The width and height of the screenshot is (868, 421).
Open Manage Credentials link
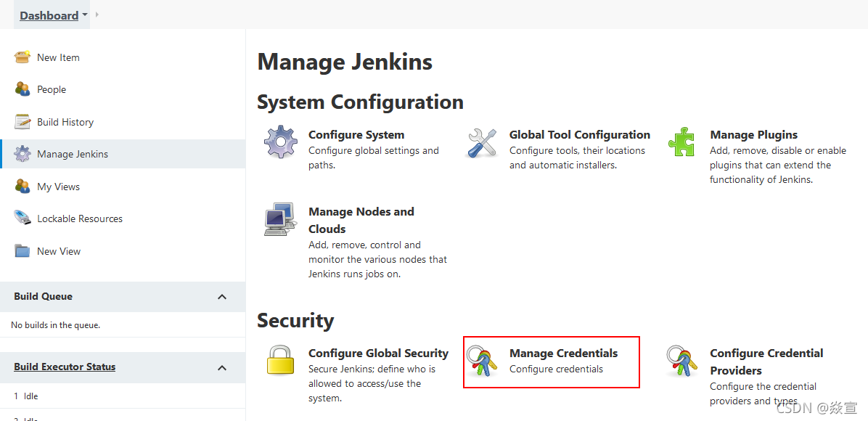[563, 353]
